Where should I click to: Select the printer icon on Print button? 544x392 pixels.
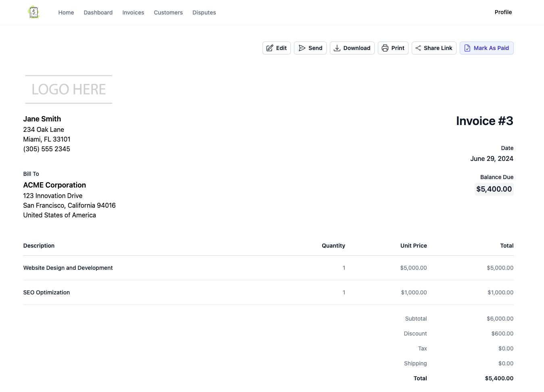(385, 48)
